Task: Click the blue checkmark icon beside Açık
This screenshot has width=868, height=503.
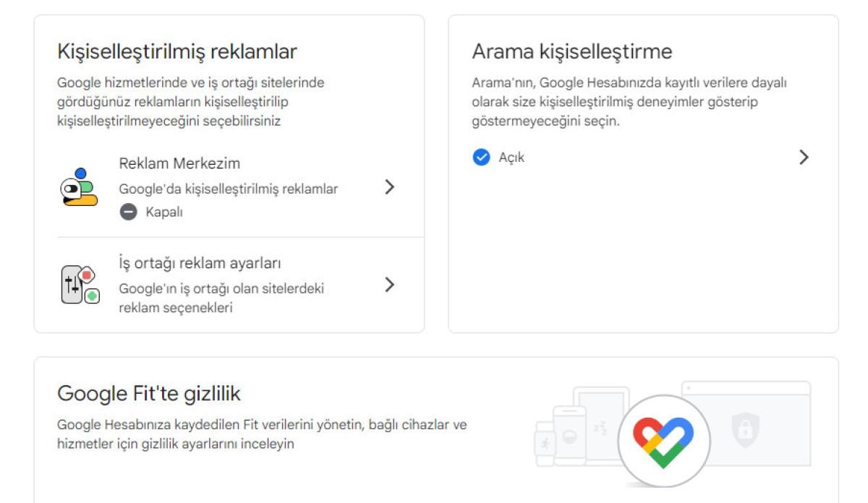Action: click(x=481, y=157)
